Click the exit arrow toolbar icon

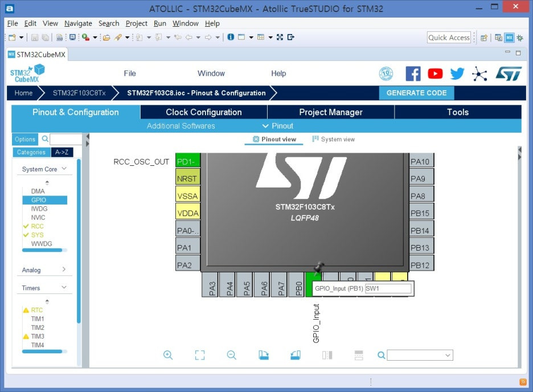290,37
